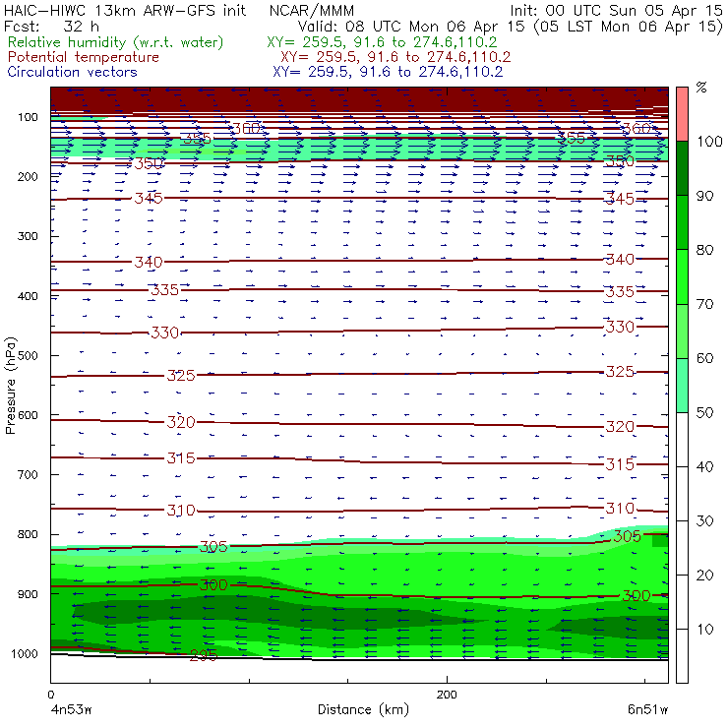Viewport: 728px width, 728px height.
Task: Click the left 310 isentrope contour label
Action: click(x=181, y=511)
